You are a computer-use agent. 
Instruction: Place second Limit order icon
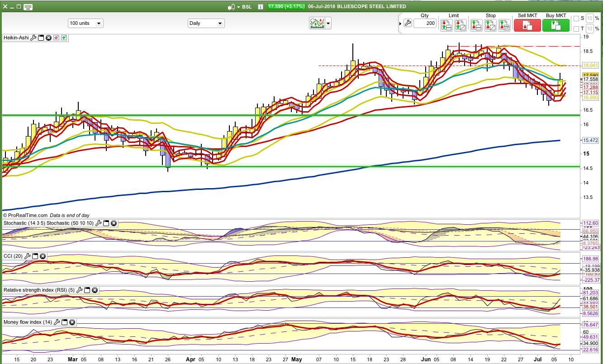coord(461,25)
